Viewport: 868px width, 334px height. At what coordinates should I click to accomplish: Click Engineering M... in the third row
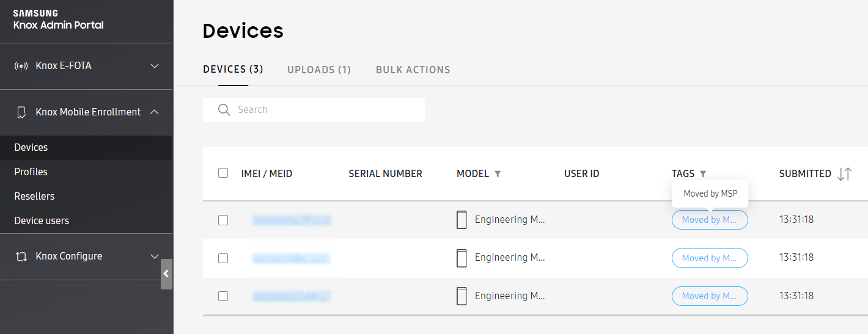coord(510,296)
